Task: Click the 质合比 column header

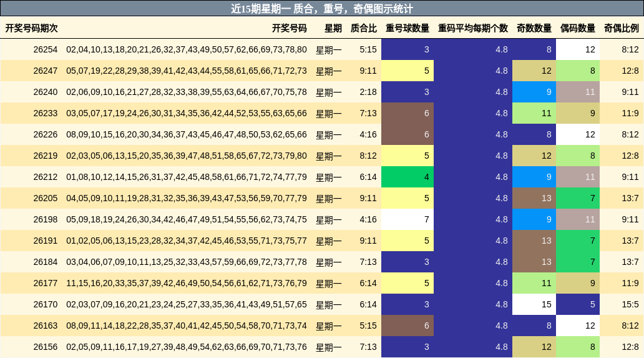Action: (x=363, y=28)
